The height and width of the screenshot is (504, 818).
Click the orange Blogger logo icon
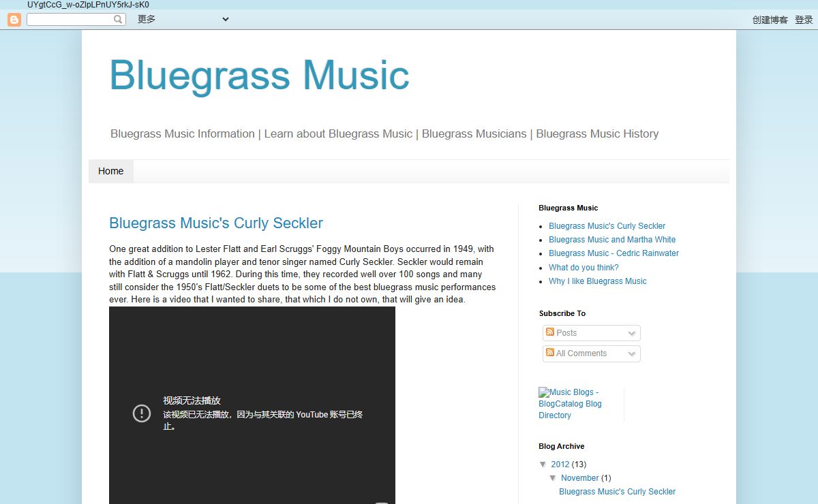point(14,20)
